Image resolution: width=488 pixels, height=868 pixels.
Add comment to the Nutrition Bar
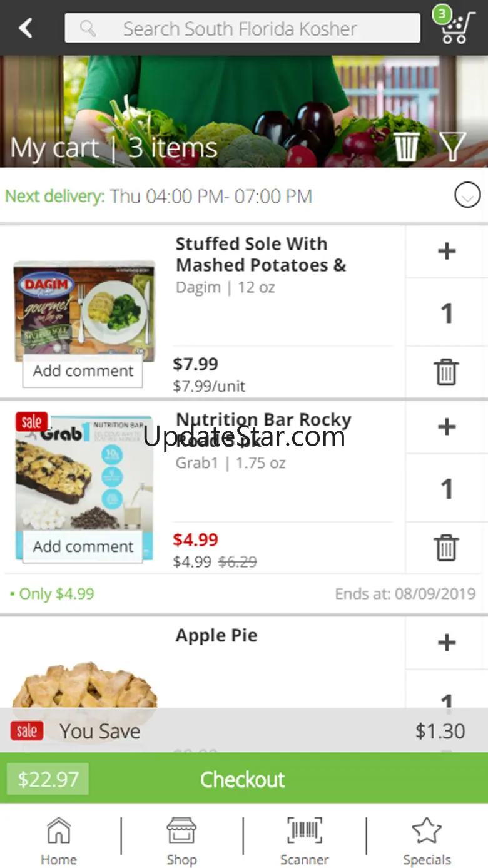click(83, 546)
